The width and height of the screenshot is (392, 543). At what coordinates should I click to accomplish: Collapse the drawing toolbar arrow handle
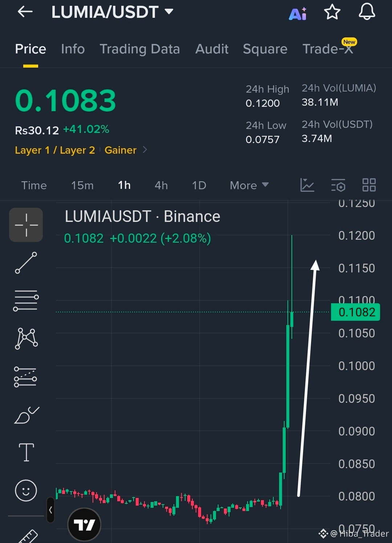coord(50,510)
